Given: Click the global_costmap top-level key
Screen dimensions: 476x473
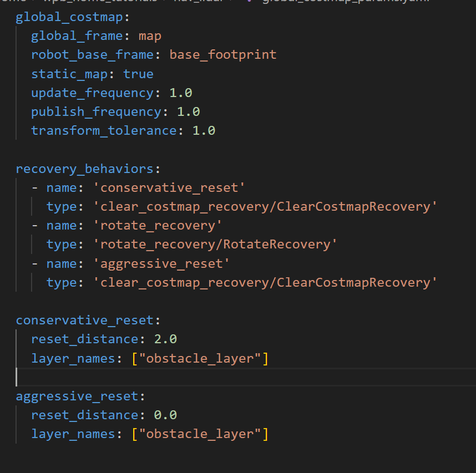Looking at the screenshot, I should [69, 17].
